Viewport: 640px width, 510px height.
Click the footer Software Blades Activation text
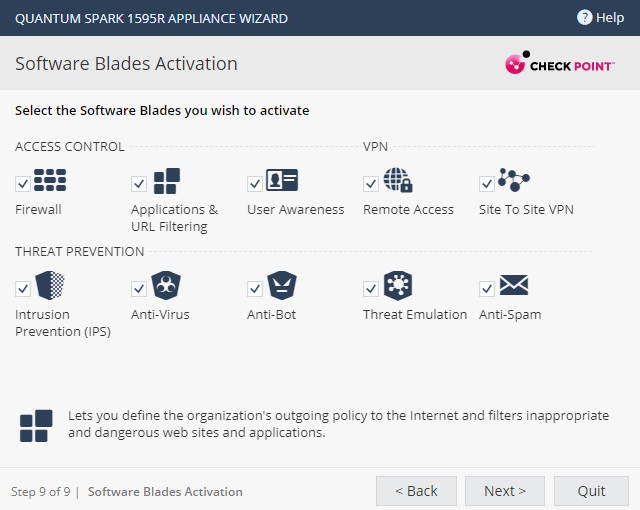tap(165, 492)
